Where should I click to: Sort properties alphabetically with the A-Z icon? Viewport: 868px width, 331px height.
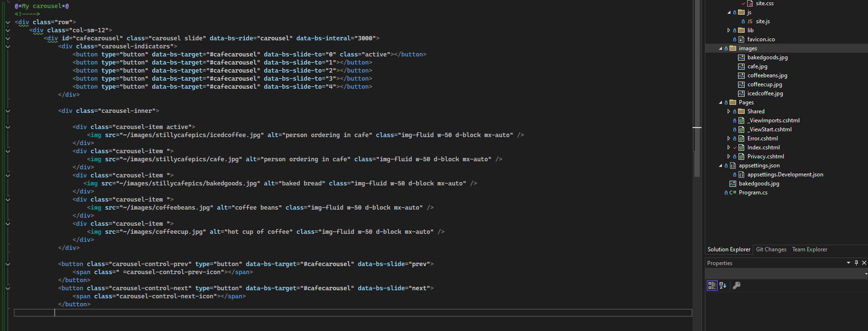[x=723, y=285]
